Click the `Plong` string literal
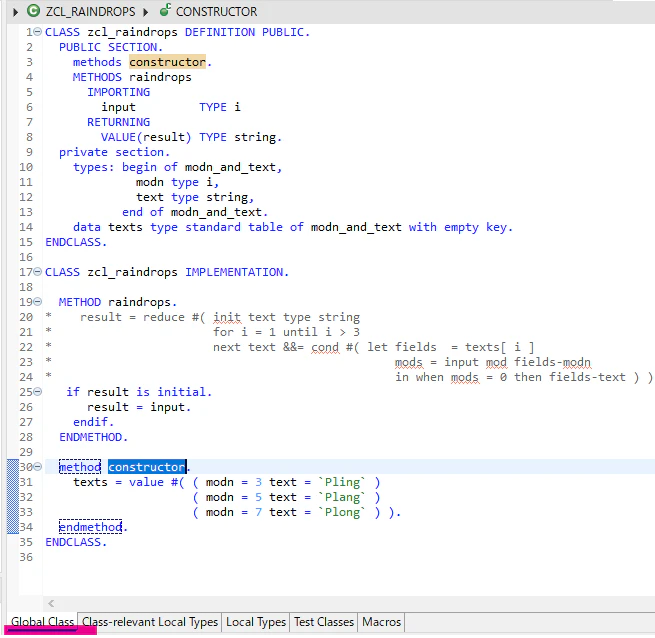655x638 pixels. 342,512
